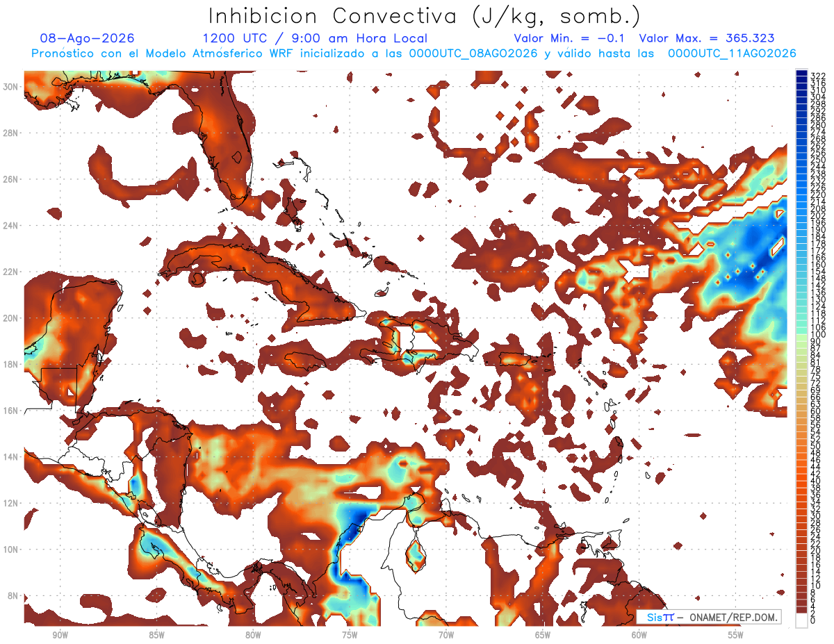Viewport: 834px width, 644px height.
Task: Click longitude label '75W'
Action: [350, 634]
